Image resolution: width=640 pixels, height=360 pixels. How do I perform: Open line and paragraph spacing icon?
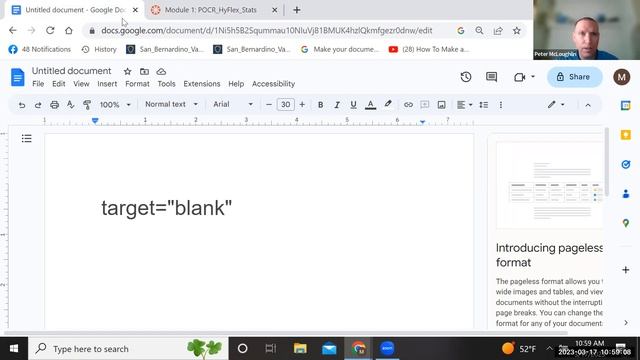[x=484, y=105]
